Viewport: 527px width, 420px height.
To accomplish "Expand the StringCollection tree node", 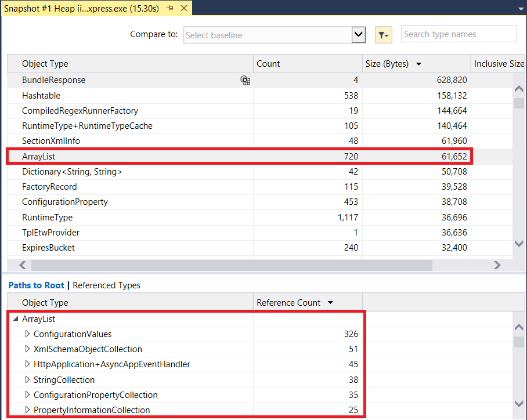I will coord(27,380).
